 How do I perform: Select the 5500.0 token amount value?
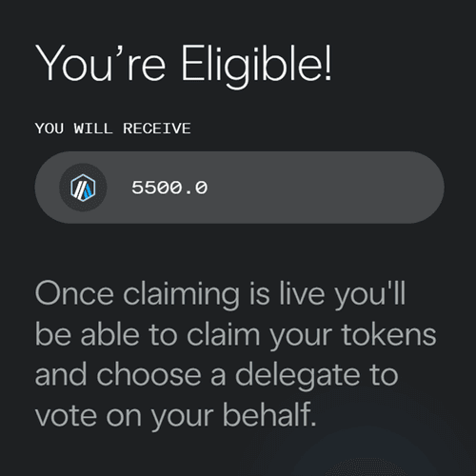point(169,188)
